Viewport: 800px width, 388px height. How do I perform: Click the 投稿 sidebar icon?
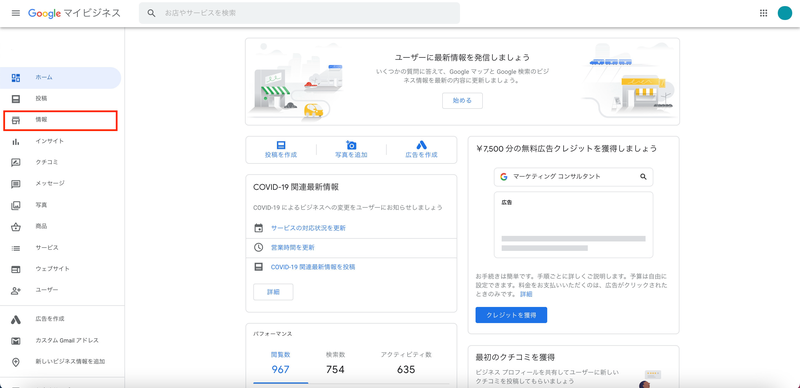click(16, 99)
